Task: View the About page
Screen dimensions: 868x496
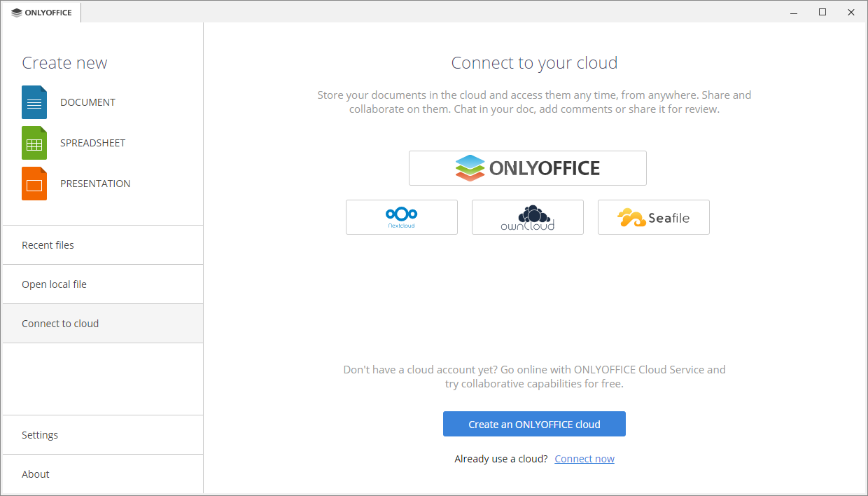Action: 35,474
